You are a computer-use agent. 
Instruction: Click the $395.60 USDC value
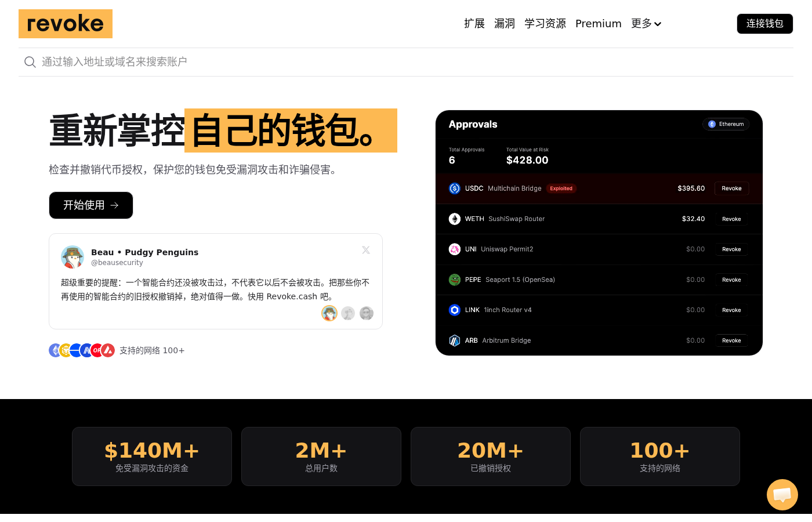point(691,188)
